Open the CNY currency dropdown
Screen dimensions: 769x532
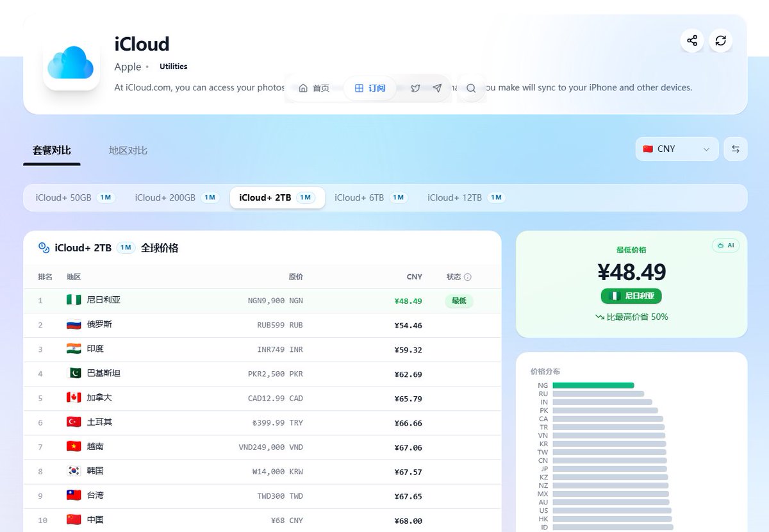[677, 149]
